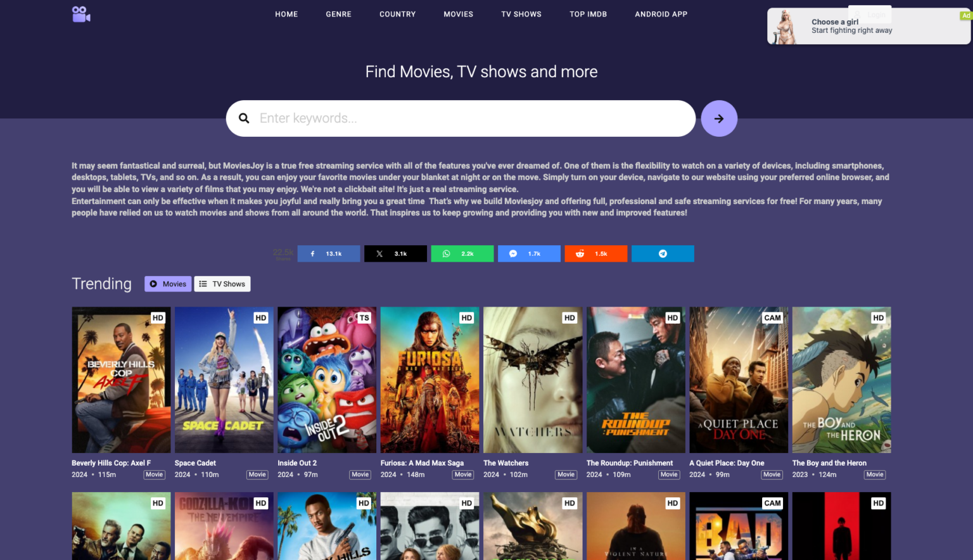973x560 pixels.
Task: Click HD badge on The Watchers poster
Action: (x=569, y=318)
